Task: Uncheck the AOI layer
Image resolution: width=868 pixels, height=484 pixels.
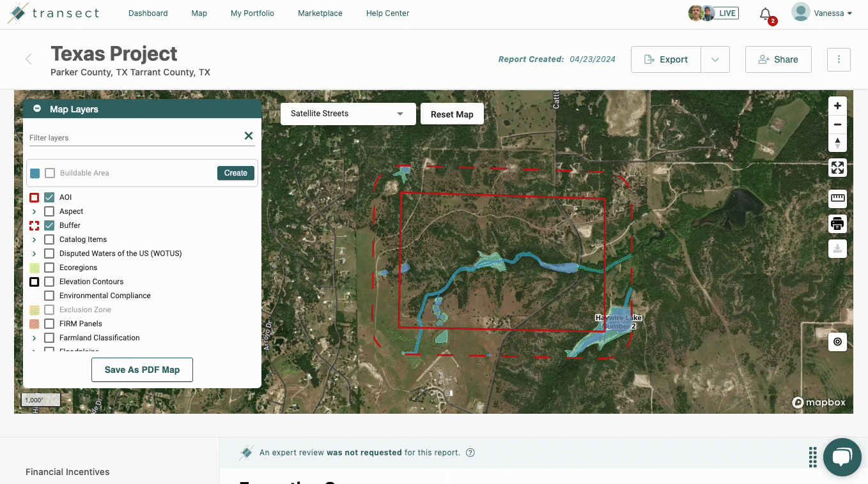Action: [x=49, y=197]
